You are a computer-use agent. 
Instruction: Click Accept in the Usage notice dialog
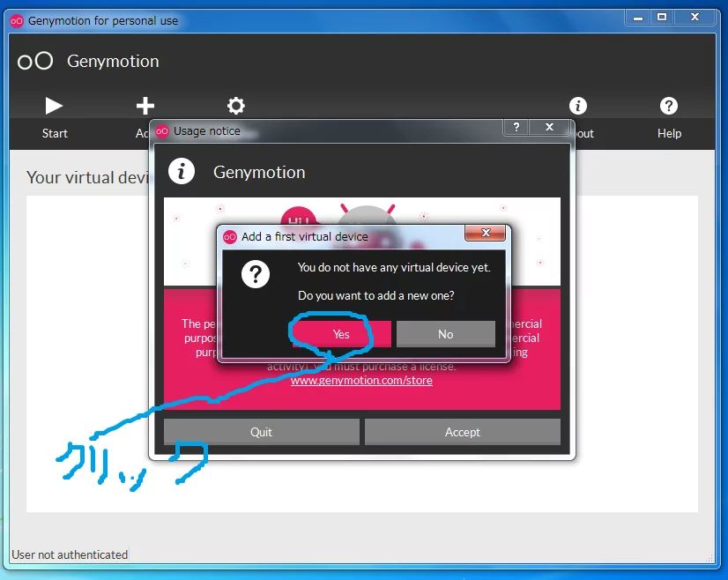click(463, 432)
